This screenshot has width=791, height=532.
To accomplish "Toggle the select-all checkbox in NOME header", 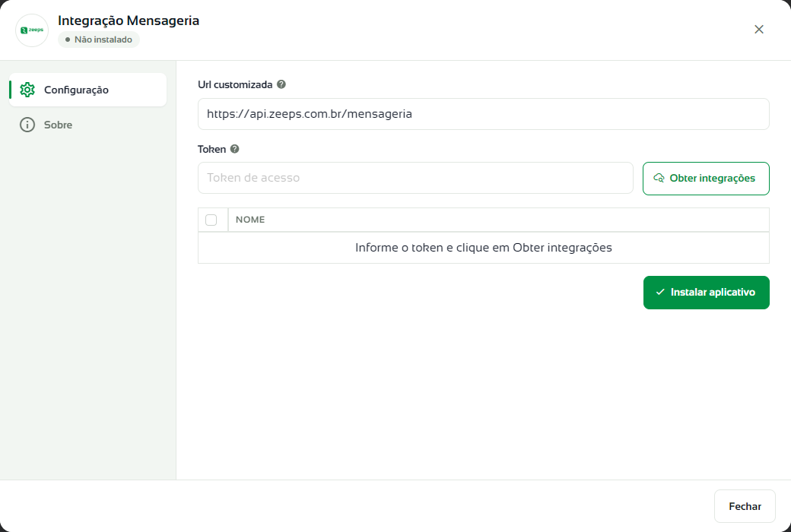I will click(211, 220).
